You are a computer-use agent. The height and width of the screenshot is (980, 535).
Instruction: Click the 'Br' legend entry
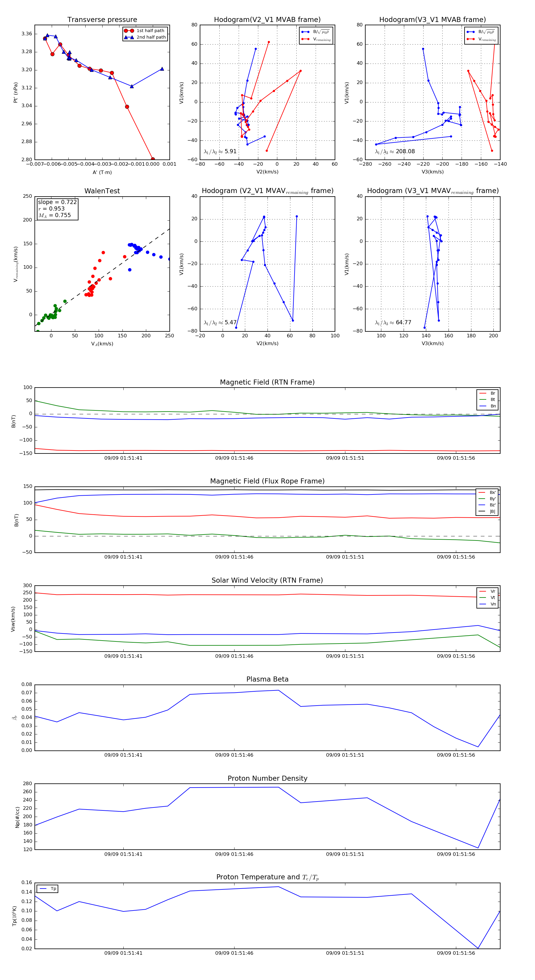click(488, 393)
